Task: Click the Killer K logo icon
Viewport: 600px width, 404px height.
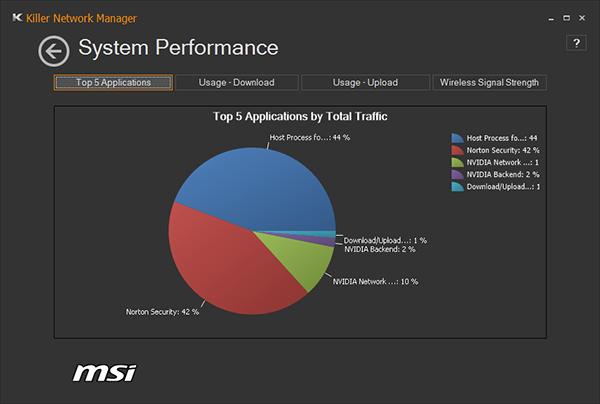Action: [17, 18]
